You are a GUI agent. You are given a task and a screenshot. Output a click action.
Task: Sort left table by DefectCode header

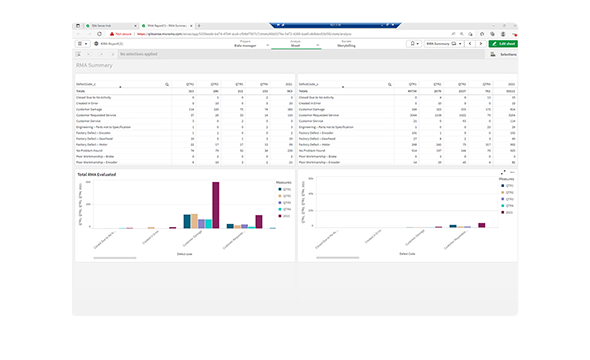(86, 84)
